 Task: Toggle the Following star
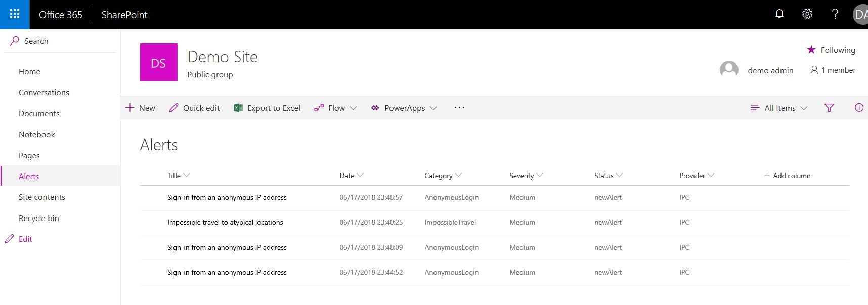[812, 50]
